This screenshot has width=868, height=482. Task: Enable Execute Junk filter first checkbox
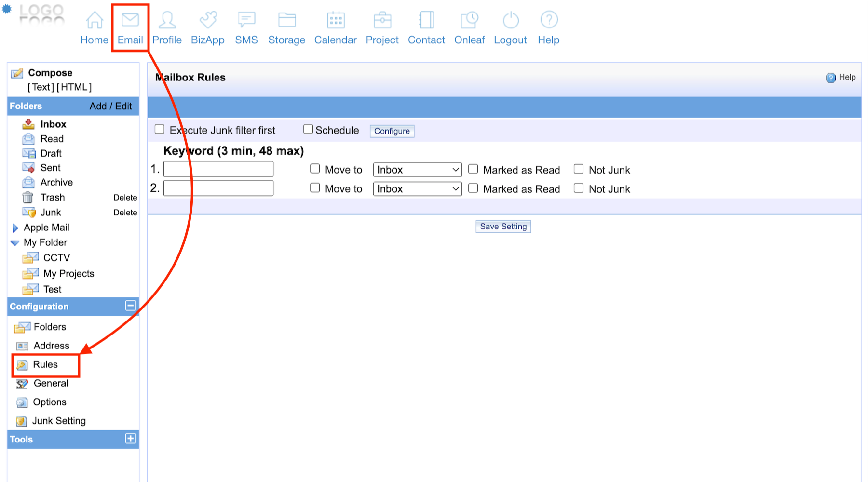[160, 129]
